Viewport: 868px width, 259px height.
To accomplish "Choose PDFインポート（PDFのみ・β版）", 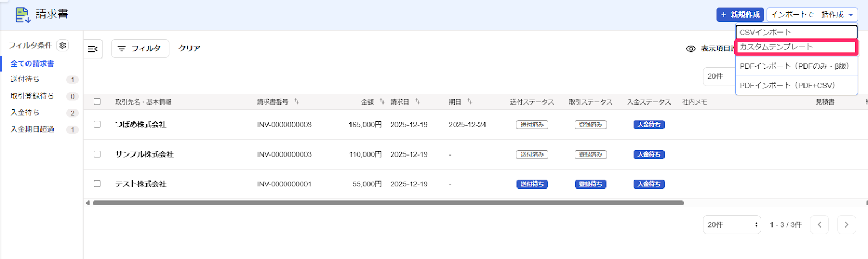I will [796, 66].
